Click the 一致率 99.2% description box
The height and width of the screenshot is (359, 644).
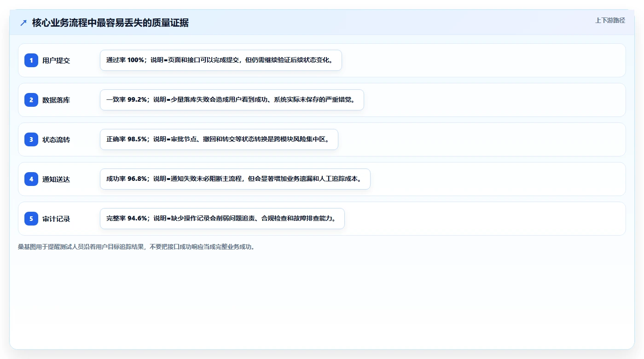pyautogui.click(x=232, y=100)
